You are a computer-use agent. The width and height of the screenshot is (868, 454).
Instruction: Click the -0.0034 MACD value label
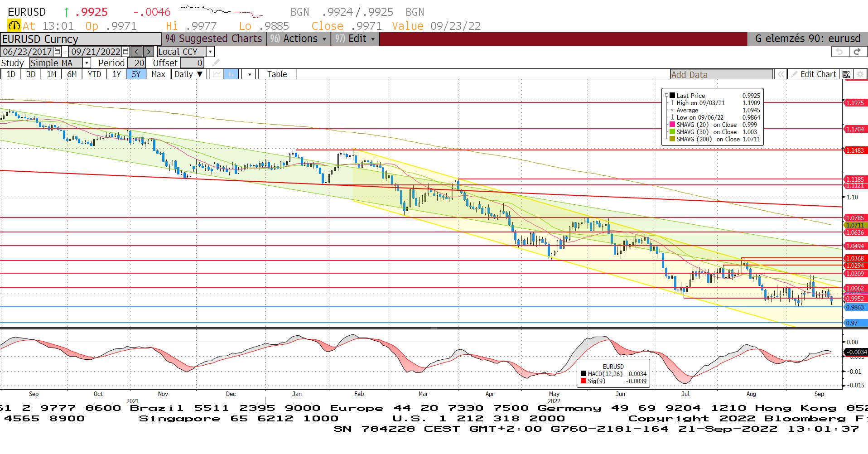point(856,352)
